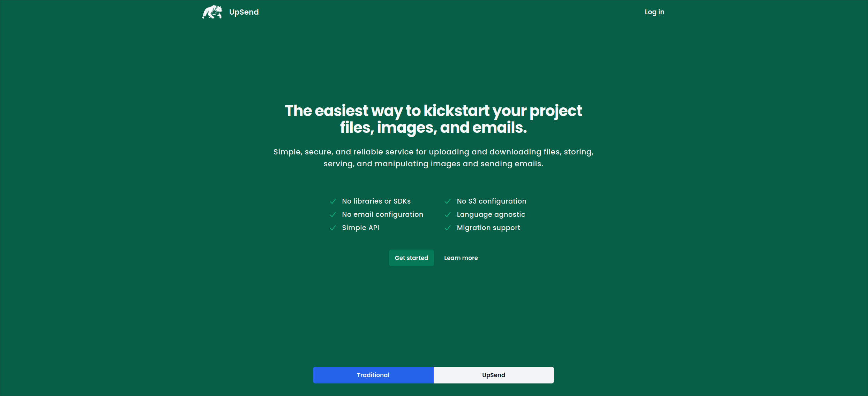Open the Log in link

click(x=654, y=12)
